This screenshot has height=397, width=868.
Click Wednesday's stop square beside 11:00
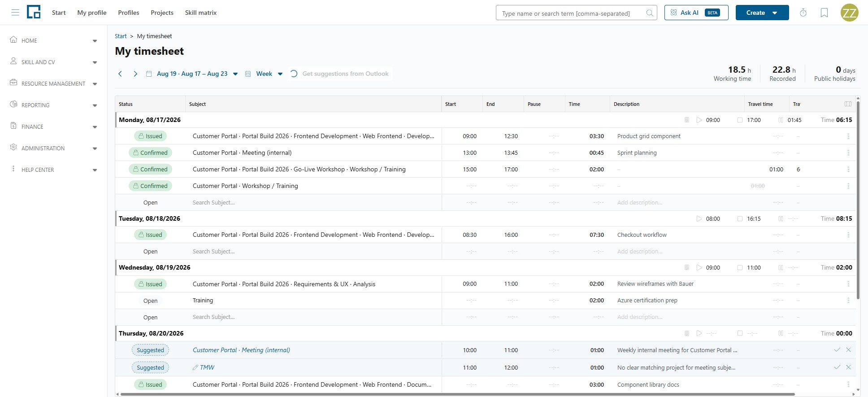740,267
